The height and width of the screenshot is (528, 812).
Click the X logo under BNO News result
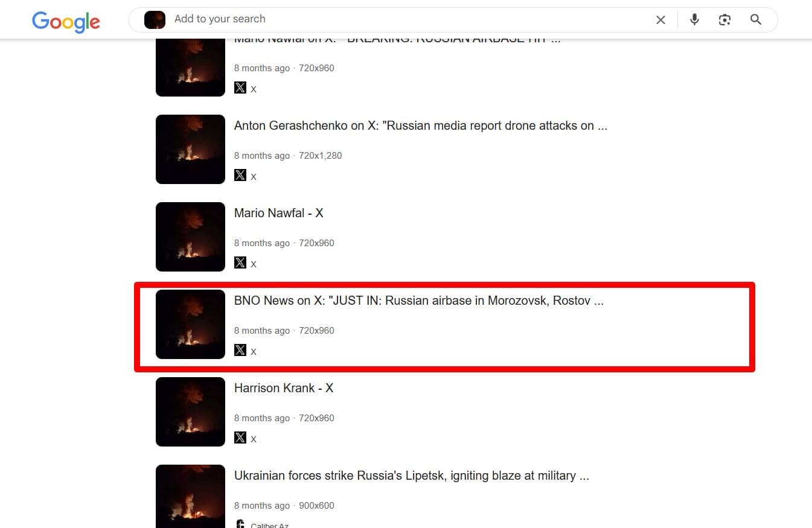coord(240,350)
